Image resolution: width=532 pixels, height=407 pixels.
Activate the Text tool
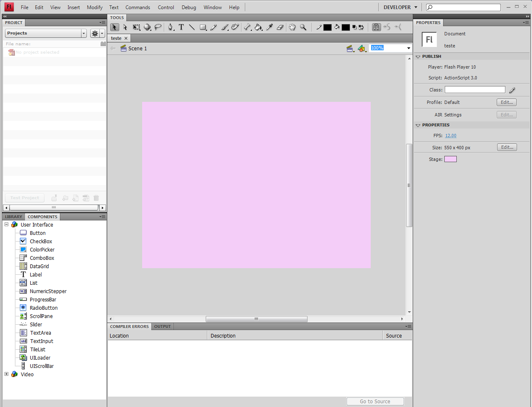(x=181, y=27)
